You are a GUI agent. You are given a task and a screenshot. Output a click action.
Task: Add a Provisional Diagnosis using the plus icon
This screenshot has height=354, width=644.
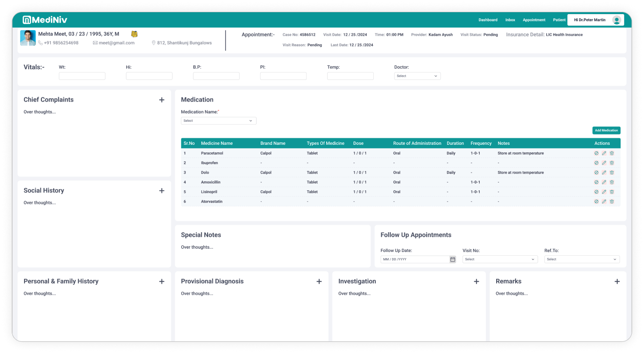[x=319, y=282]
